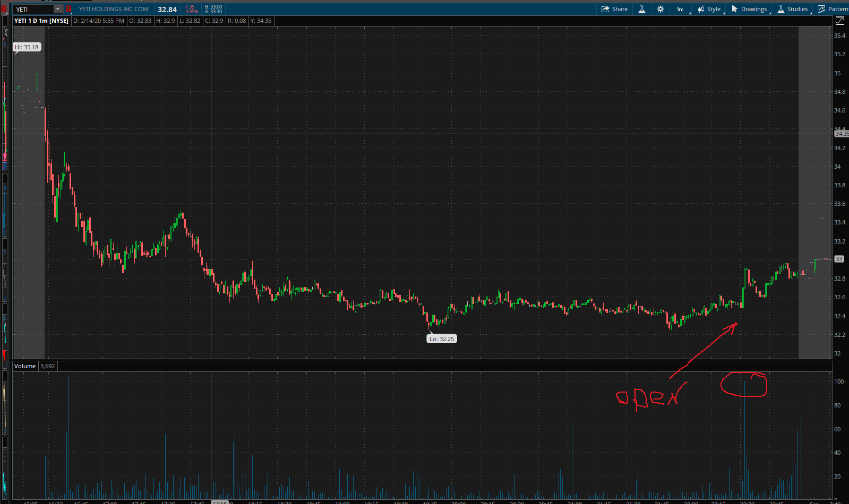Open the Studies menu
849x504 pixels.
[793, 9]
